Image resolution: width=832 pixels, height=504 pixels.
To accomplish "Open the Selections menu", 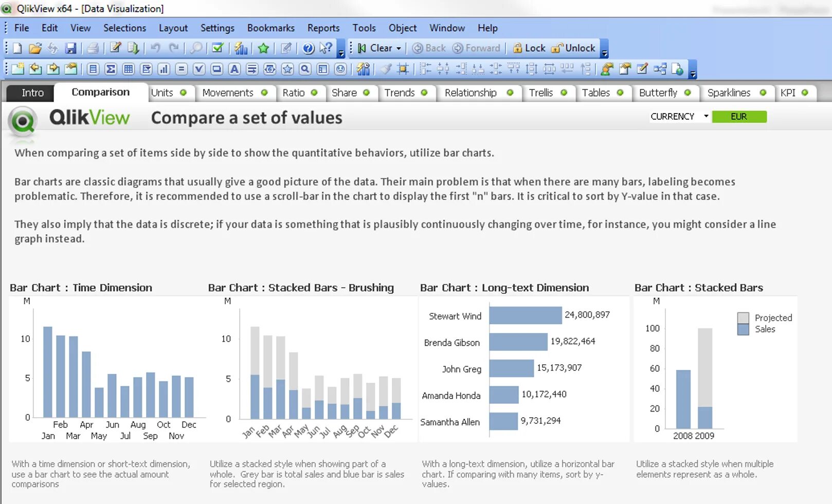I will tap(124, 28).
